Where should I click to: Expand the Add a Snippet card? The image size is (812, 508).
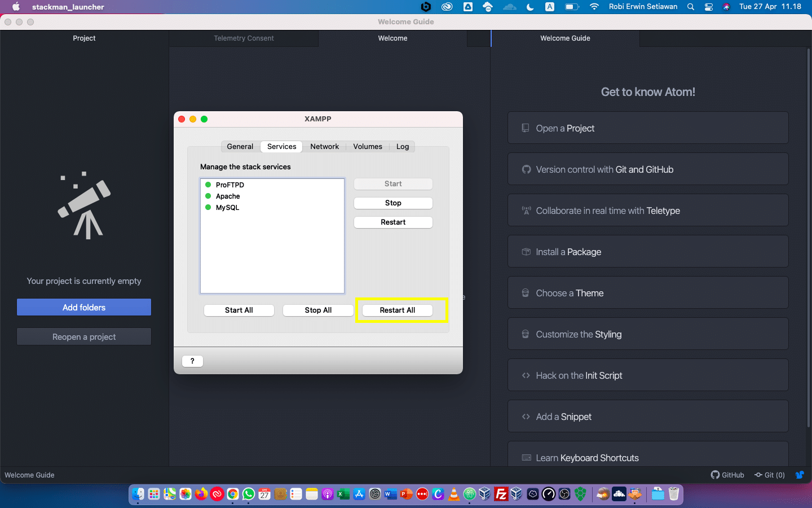[x=648, y=417]
